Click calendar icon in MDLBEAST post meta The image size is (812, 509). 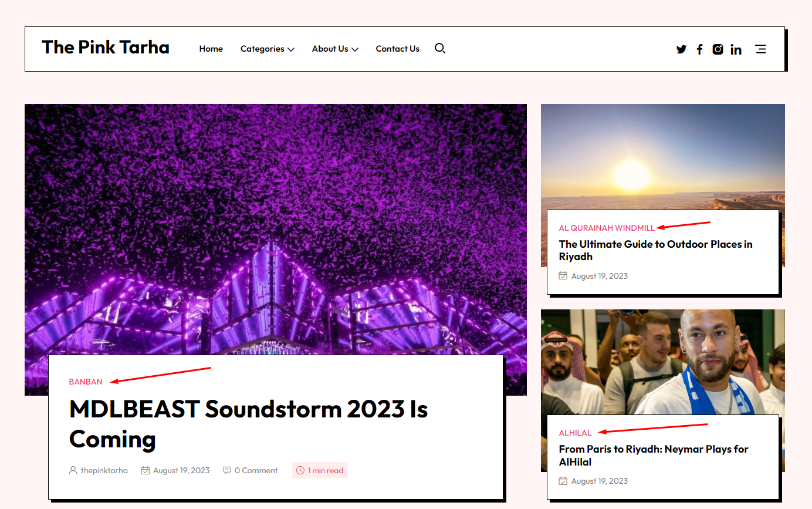pos(146,470)
